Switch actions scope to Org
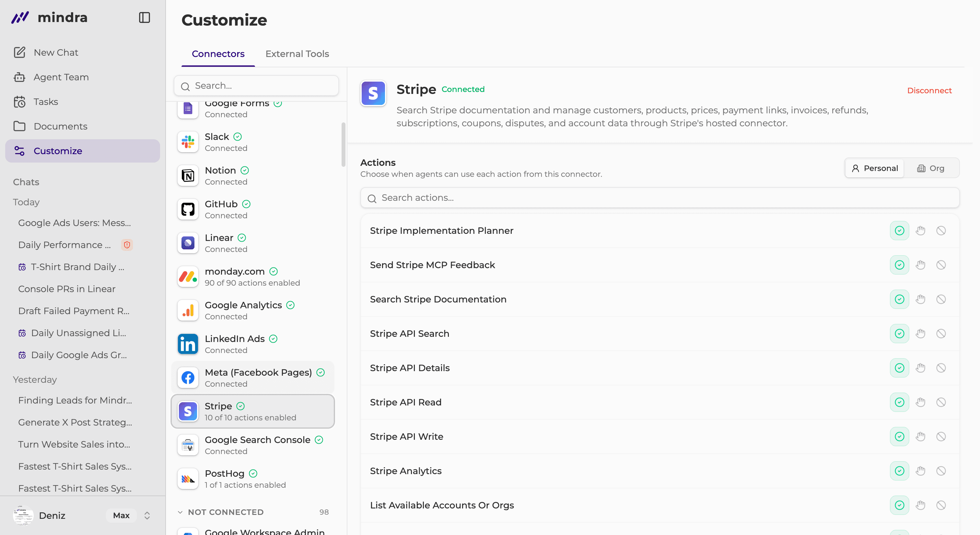The image size is (980, 535). point(930,168)
